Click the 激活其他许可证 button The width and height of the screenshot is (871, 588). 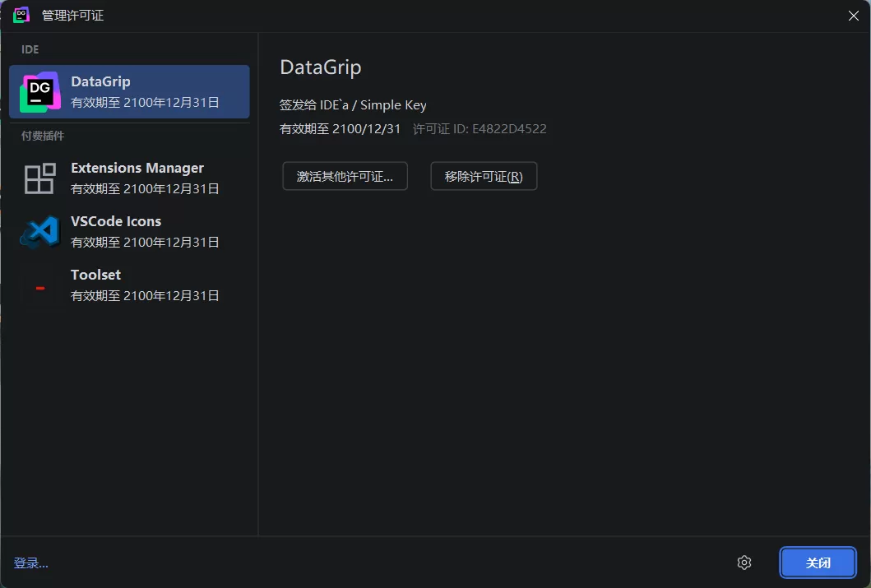pyautogui.click(x=345, y=176)
